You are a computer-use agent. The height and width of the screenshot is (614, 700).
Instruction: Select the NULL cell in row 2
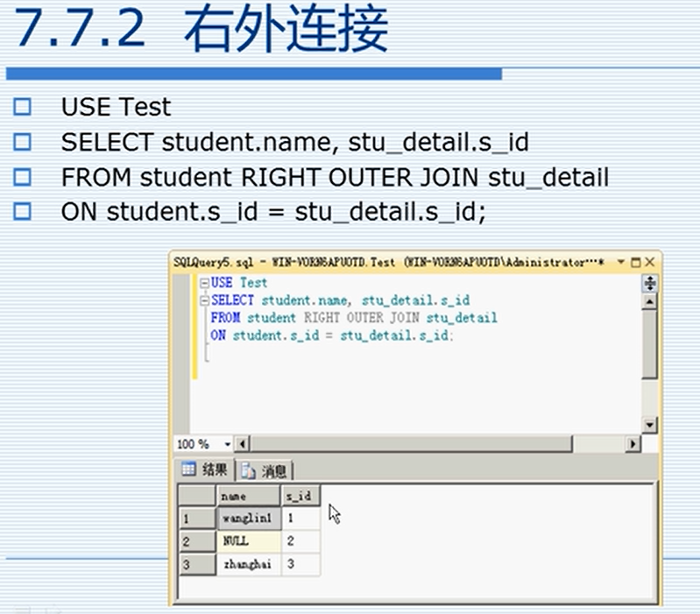[249, 541]
